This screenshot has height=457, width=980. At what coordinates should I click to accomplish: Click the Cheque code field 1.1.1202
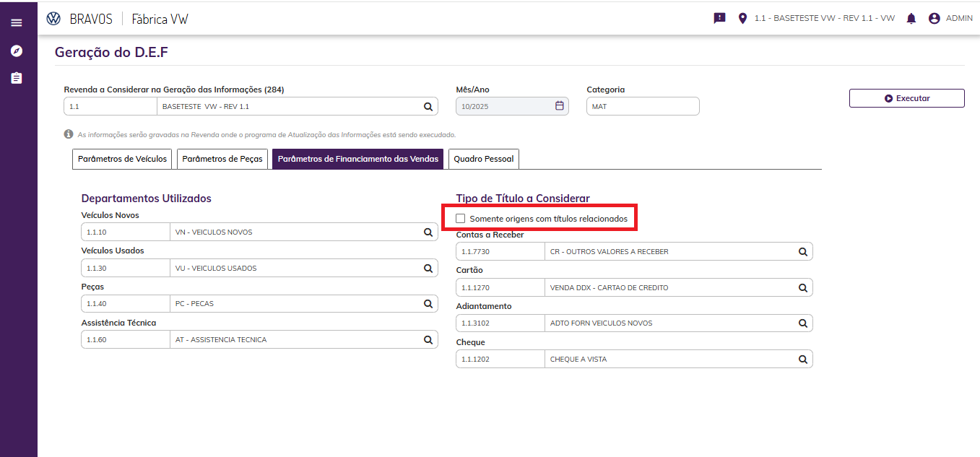(x=500, y=359)
